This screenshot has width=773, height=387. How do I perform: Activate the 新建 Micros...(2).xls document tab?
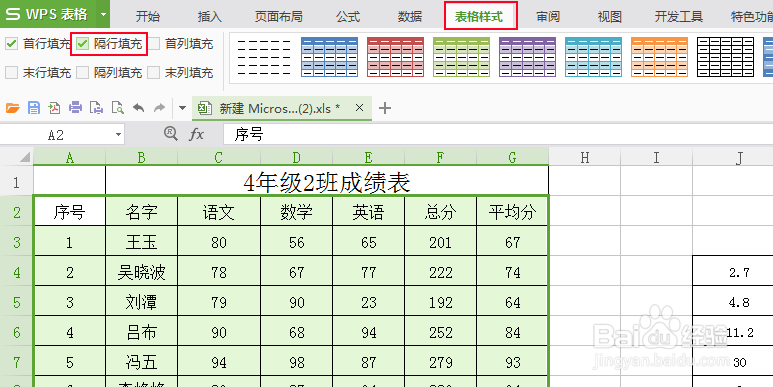(x=280, y=108)
